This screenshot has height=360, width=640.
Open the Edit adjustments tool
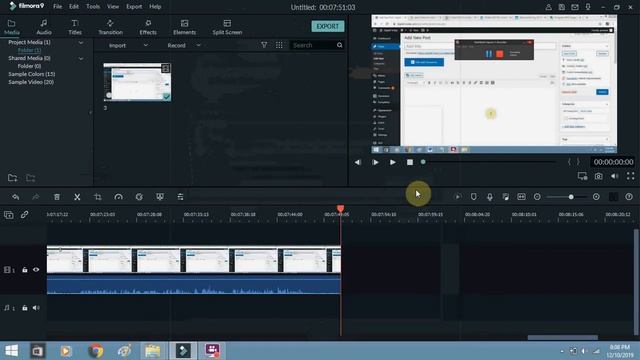pos(180,197)
